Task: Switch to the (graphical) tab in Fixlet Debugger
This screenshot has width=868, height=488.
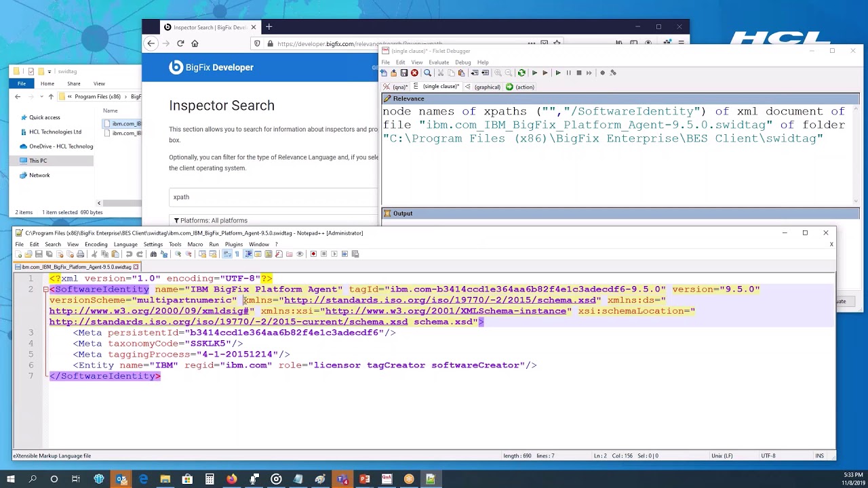Action: tap(482, 87)
